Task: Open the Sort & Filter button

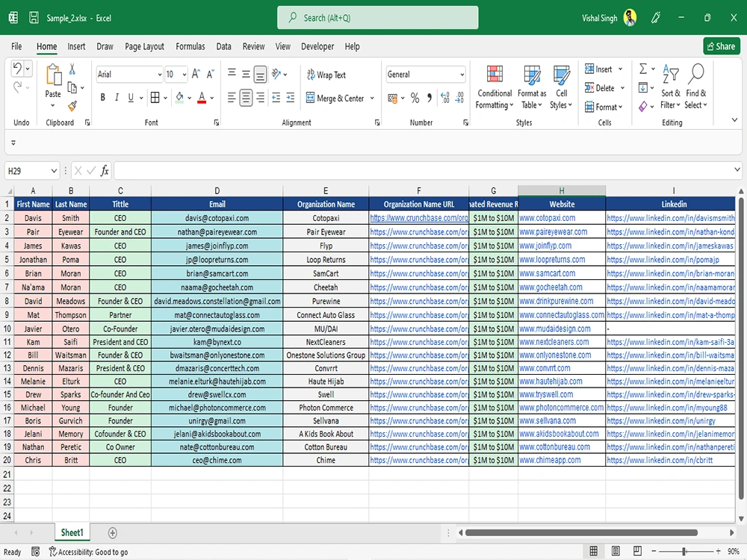Action: pos(670,87)
